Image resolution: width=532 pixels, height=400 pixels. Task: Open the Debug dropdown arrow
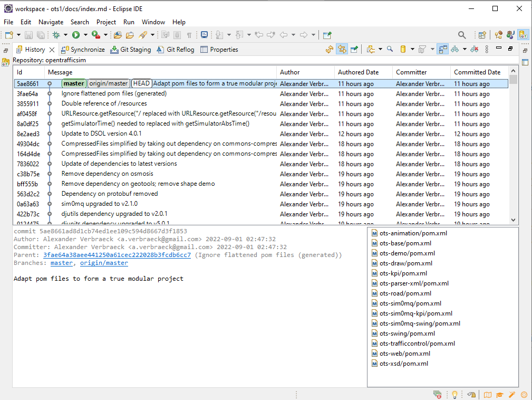pos(65,35)
